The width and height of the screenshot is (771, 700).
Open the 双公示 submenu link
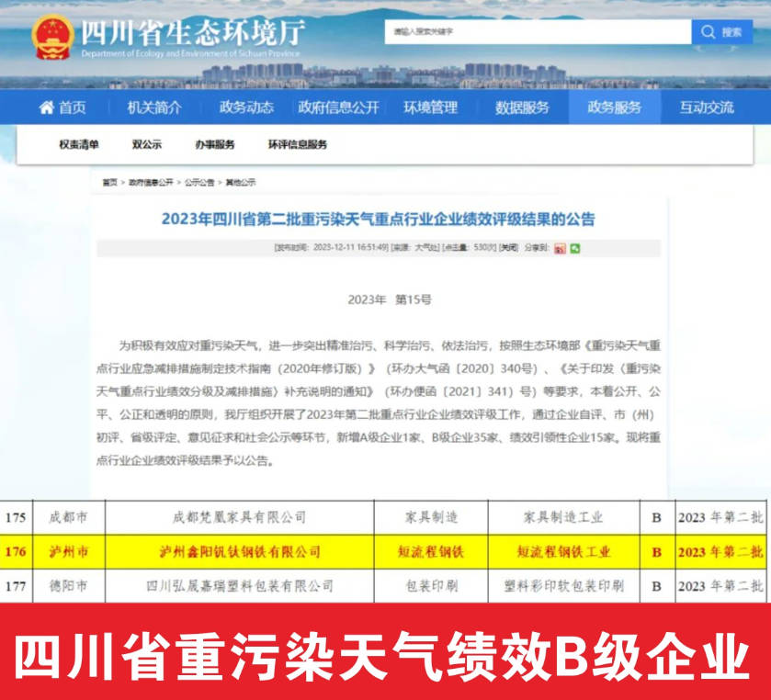pyautogui.click(x=146, y=144)
